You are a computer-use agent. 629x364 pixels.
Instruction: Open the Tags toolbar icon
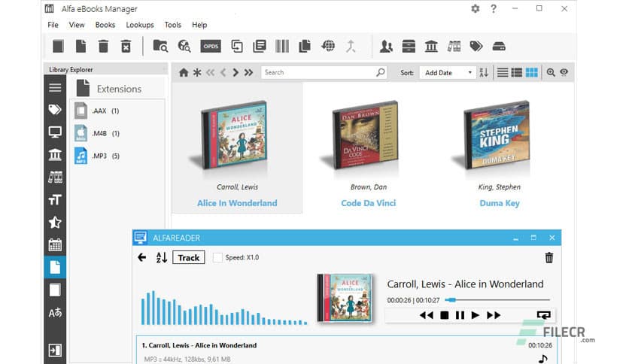[x=476, y=46]
